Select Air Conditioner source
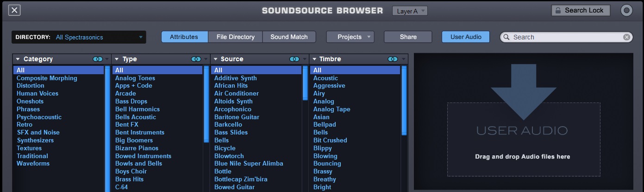This screenshot has height=192, width=644. (x=237, y=93)
